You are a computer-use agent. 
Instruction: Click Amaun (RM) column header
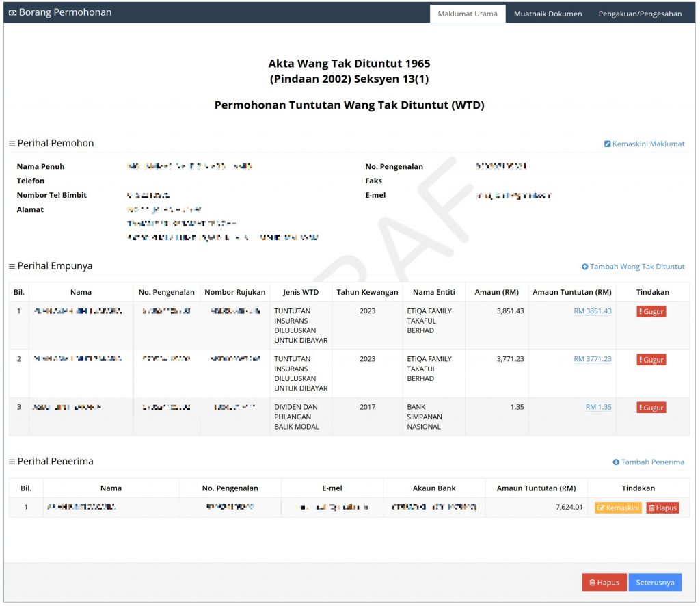pos(496,292)
